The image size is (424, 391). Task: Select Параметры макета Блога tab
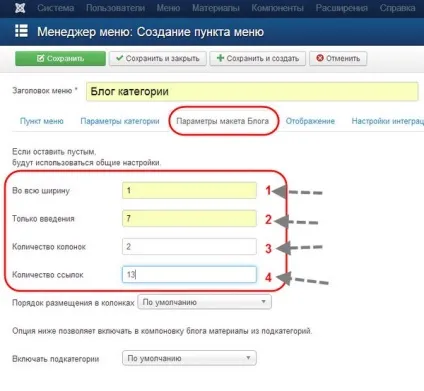click(223, 121)
